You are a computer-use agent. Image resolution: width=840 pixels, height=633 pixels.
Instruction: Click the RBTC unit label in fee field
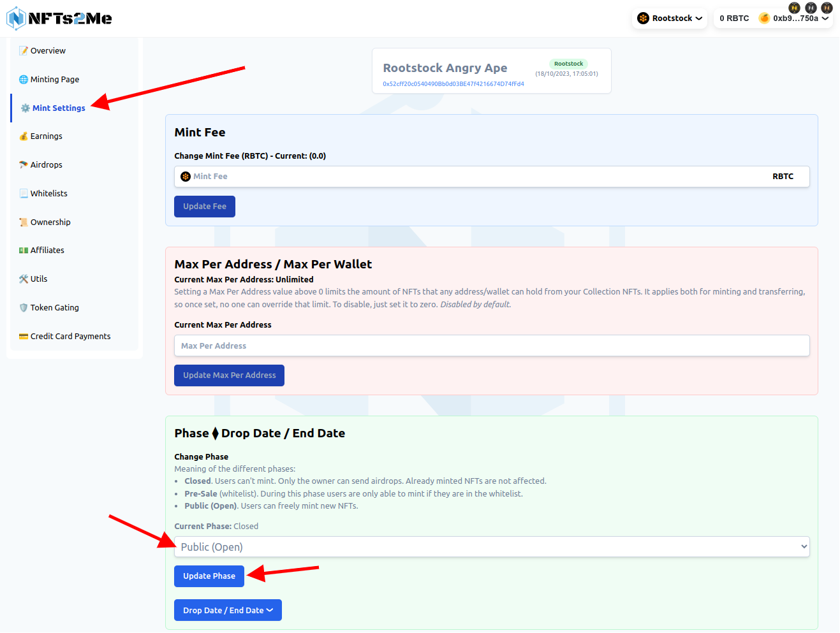pyautogui.click(x=783, y=177)
